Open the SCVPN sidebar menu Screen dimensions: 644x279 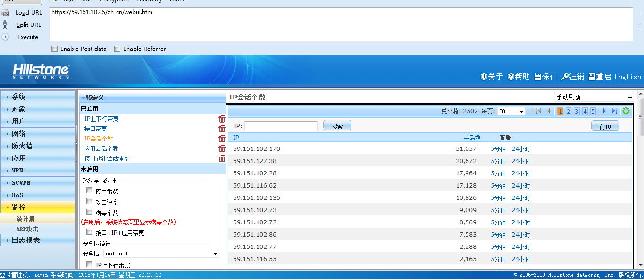[x=38, y=182]
